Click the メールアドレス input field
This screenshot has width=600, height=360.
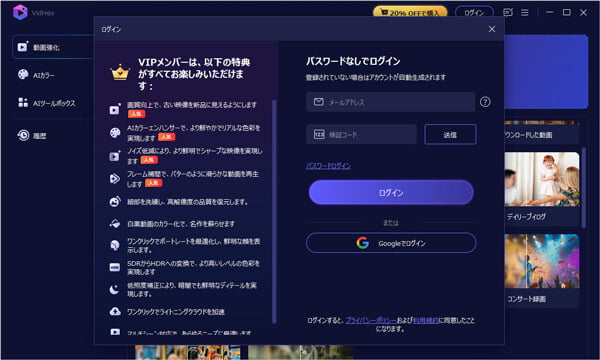(x=390, y=102)
